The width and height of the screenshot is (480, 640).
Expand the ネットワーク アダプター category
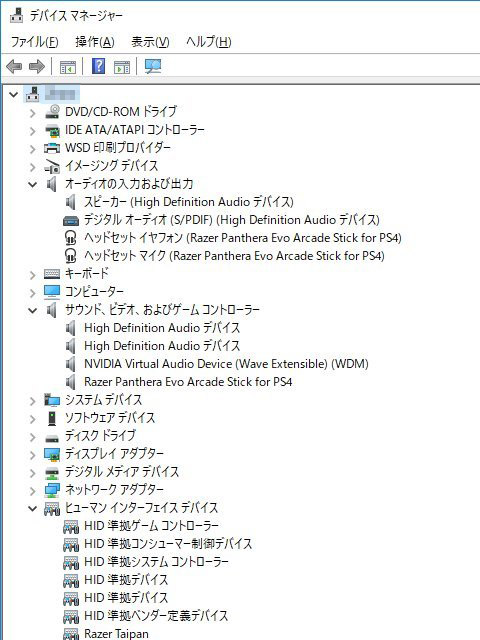[33, 491]
